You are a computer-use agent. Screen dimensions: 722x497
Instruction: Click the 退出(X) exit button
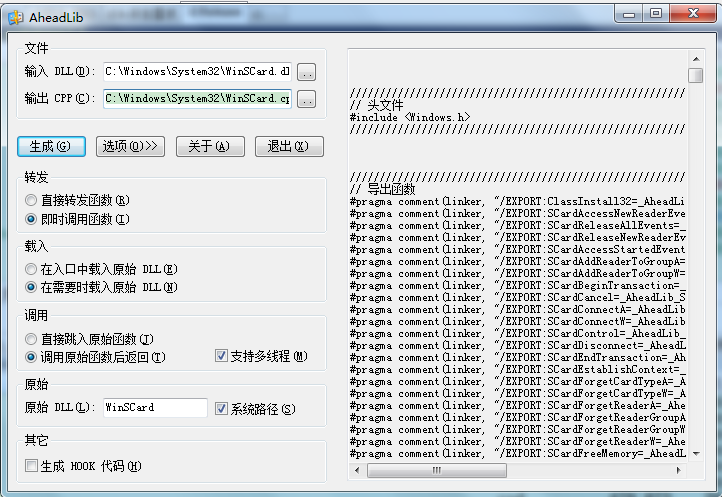point(289,146)
